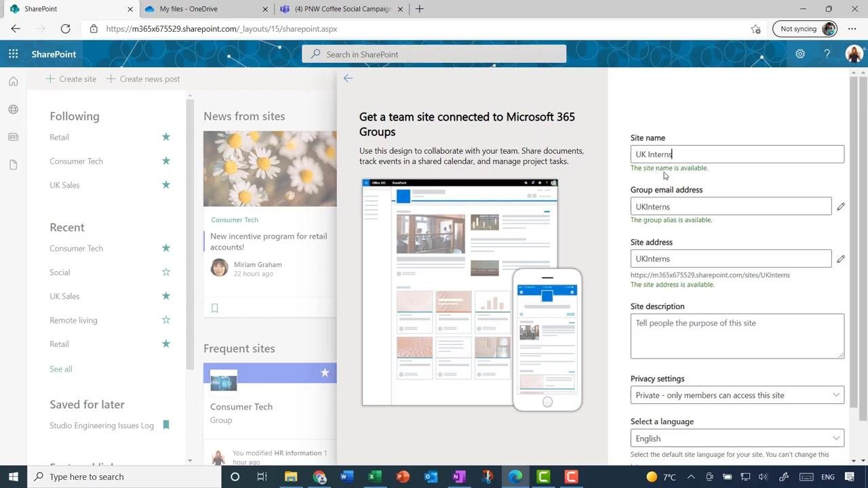The width and height of the screenshot is (868, 488).
Task: Go to Home in SharePoint left rail
Action: [x=13, y=81]
